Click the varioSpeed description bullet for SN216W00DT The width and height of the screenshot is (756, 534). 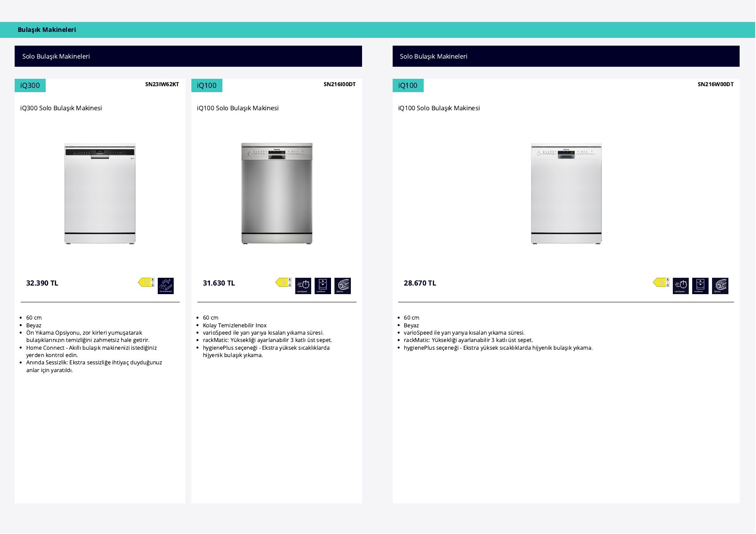(x=464, y=333)
